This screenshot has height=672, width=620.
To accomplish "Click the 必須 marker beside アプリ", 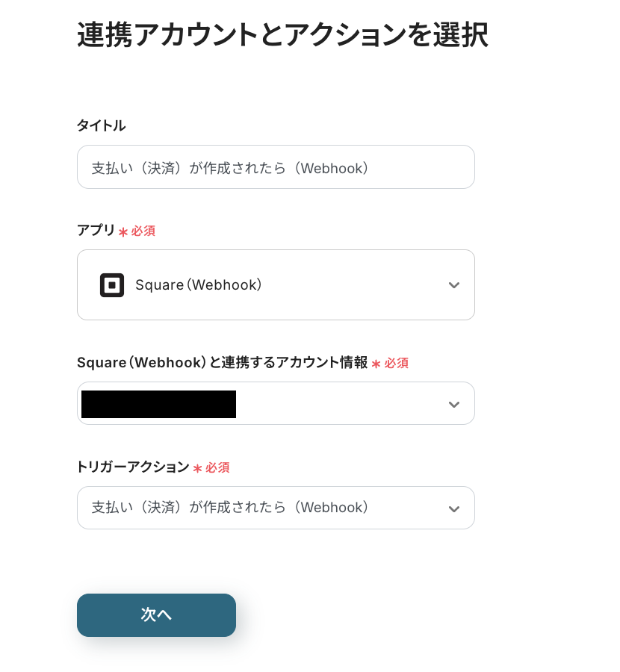I will click(143, 231).
